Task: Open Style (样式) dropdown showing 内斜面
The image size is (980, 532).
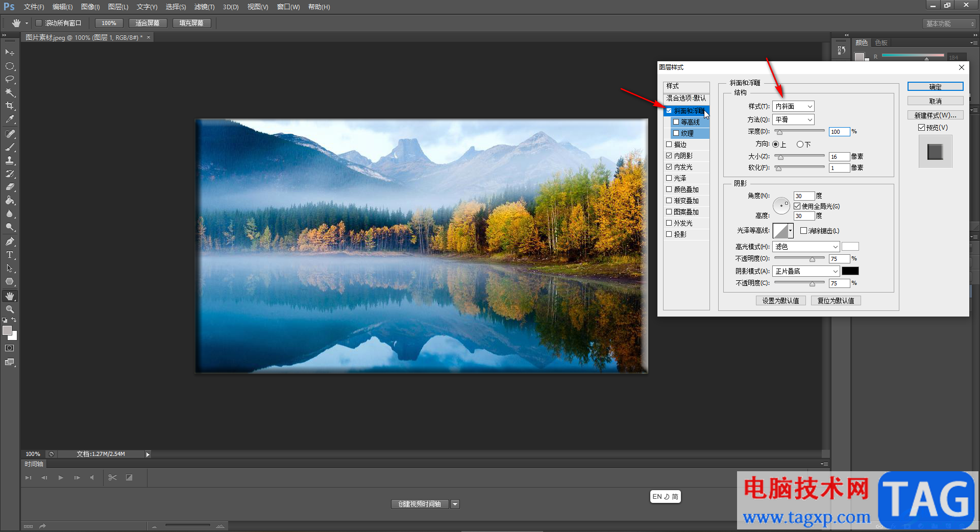Action: (793, 106)
